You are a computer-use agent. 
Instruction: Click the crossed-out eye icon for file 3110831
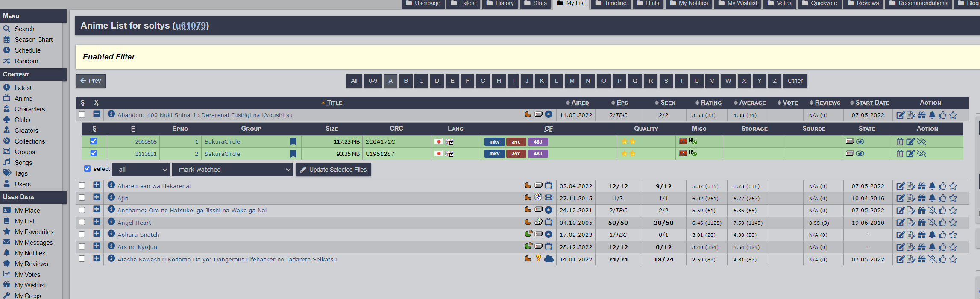(921, 154)
